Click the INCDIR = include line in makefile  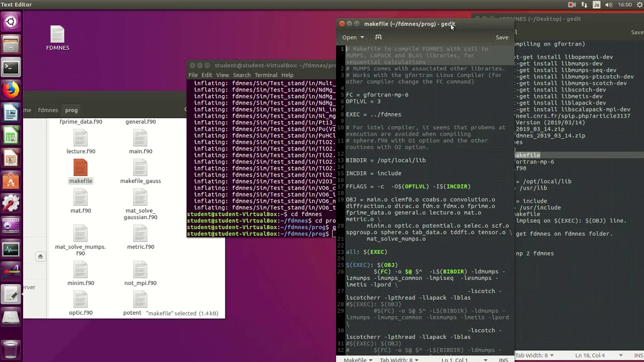click(x=373, y=173)
